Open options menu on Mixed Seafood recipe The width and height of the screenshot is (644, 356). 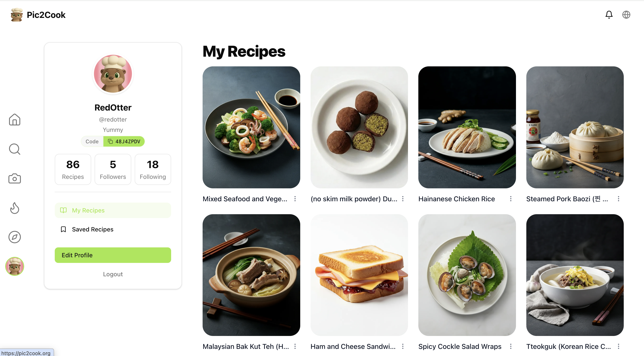pyautogui.click(x=295, y=198)
